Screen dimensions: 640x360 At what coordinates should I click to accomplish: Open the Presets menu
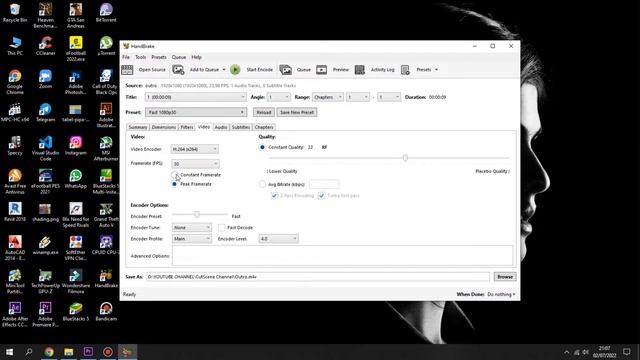click(x=159, y=57)
